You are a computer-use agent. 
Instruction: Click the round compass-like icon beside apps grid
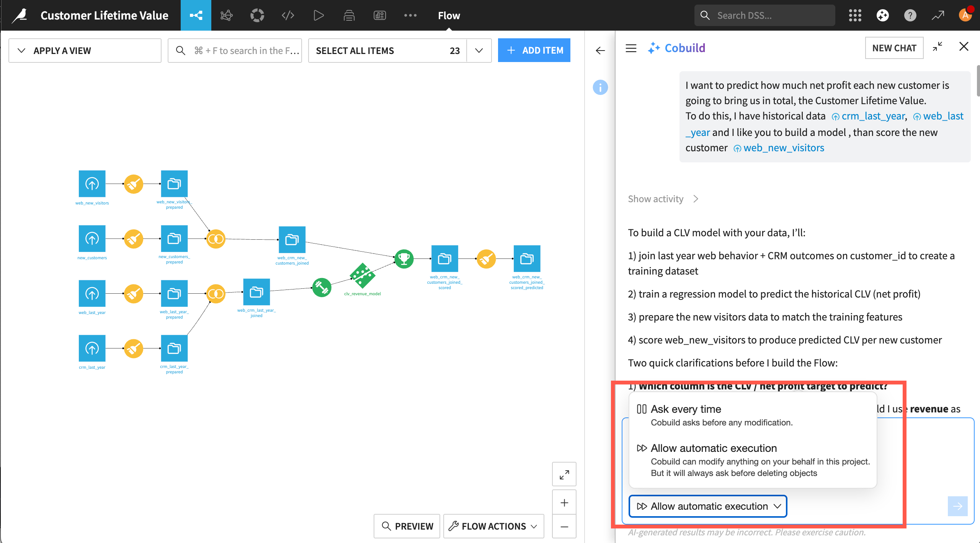pos(882,15)
